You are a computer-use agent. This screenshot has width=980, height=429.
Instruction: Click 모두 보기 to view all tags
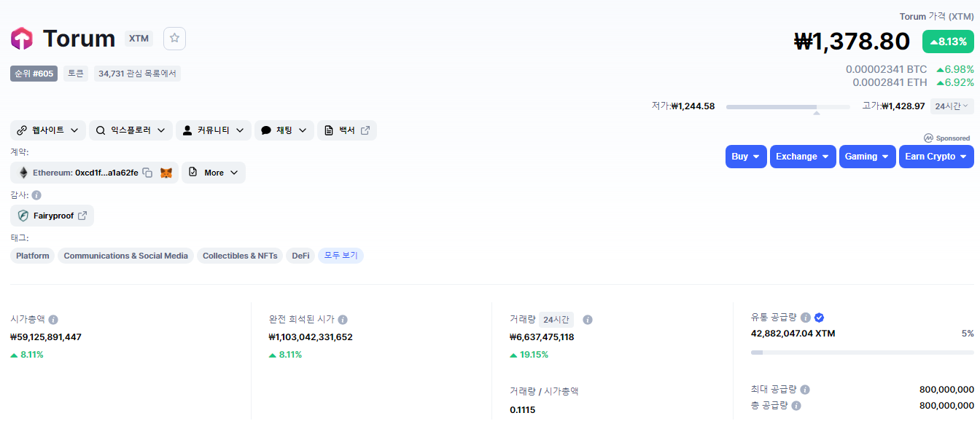tap(341, 256)
